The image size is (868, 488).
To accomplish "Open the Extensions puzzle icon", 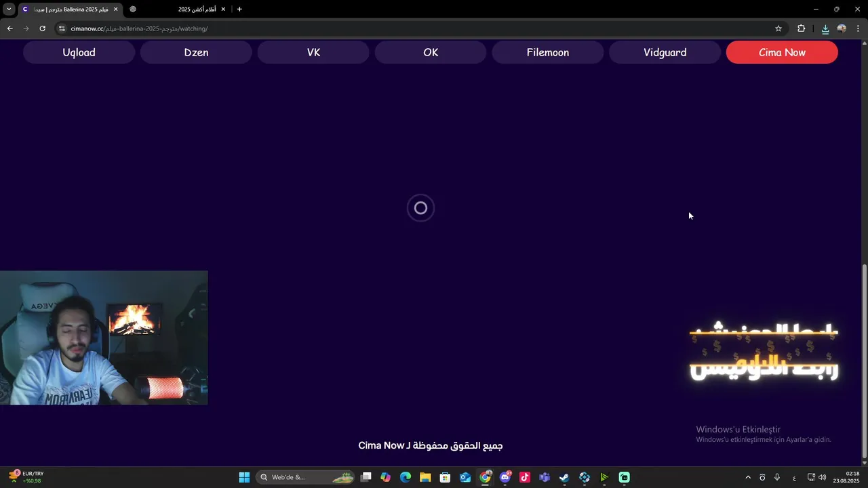I will click(x=802, y=28).
